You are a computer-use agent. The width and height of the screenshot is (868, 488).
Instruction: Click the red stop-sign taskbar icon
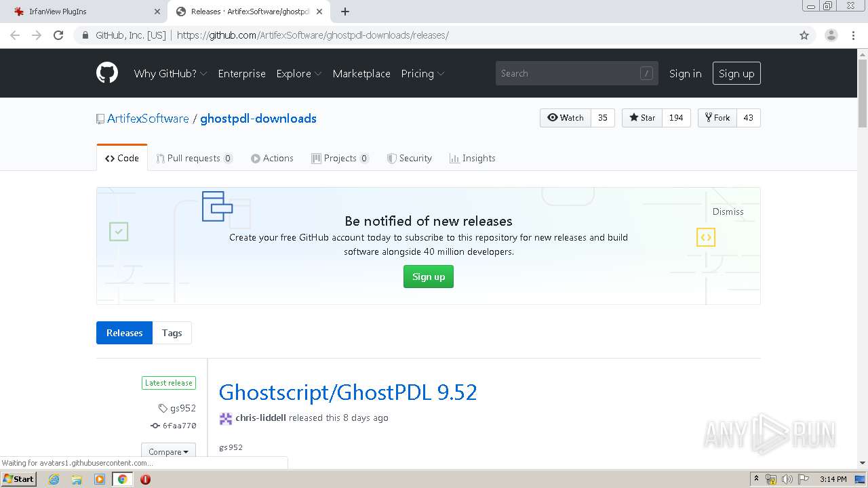tap(145, 479)
